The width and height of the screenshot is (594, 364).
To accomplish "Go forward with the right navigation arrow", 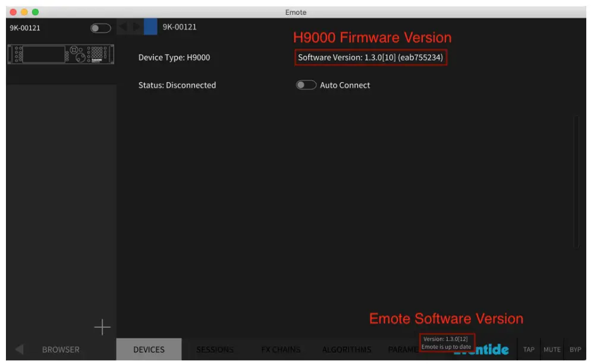I will coord(136,27).
